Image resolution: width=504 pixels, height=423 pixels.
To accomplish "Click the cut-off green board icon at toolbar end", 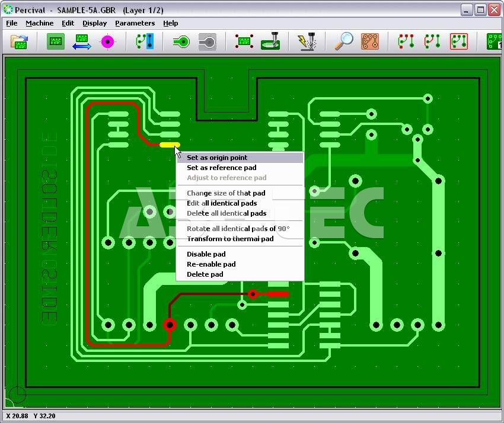I will coord(495,41).
